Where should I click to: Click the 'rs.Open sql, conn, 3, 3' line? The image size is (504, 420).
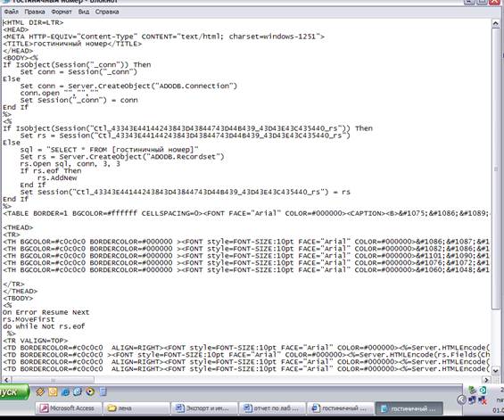click(70, 164)
